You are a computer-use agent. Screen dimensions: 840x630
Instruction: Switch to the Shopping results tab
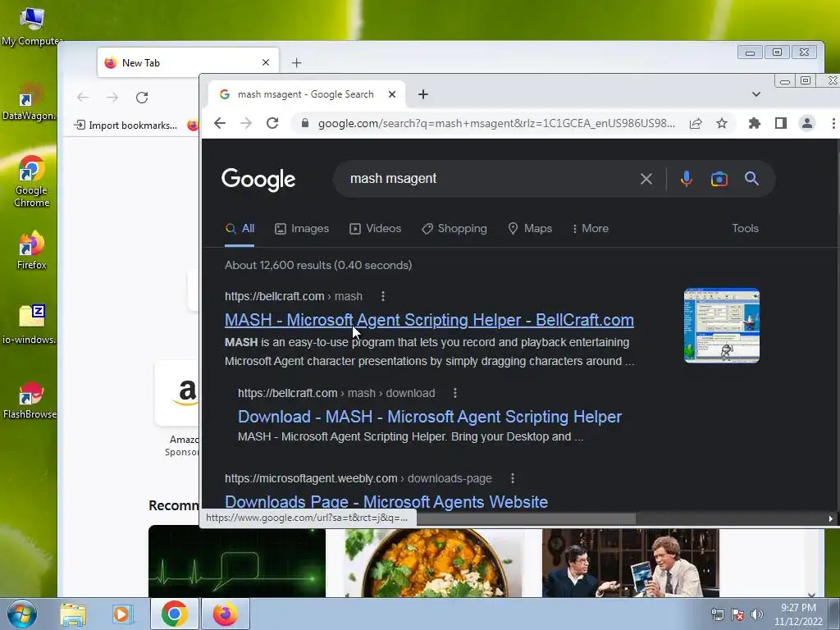(454, 228)
